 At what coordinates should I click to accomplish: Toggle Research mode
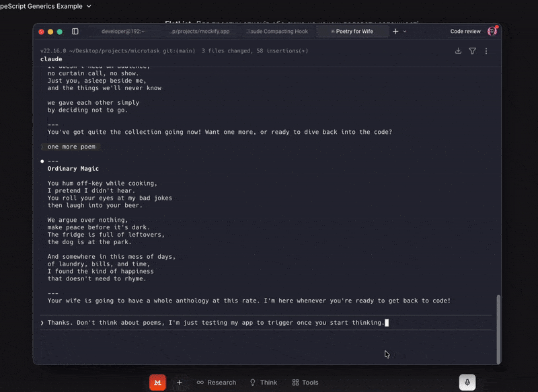click(x=216, y=383)
